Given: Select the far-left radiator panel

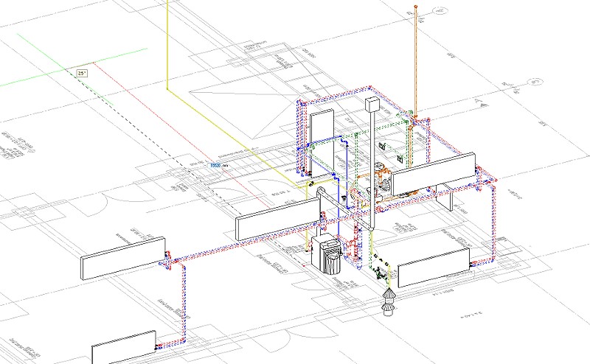Looking at the screenshot, I should 122,258.
